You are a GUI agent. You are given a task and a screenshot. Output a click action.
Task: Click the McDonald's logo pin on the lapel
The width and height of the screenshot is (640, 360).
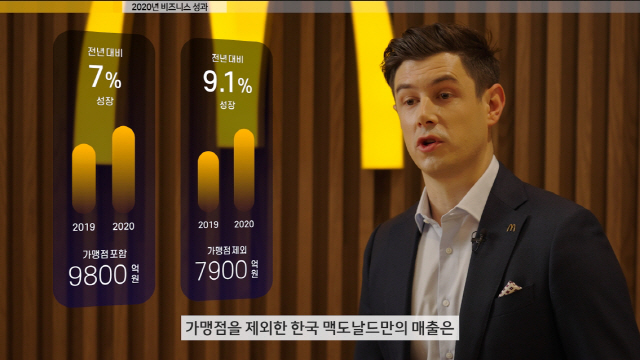[511, 227]
